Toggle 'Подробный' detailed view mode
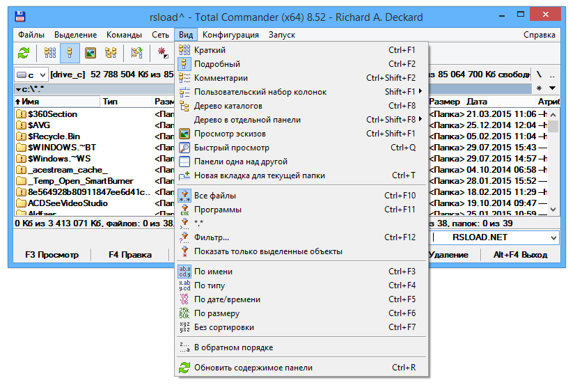 point(217,64)
